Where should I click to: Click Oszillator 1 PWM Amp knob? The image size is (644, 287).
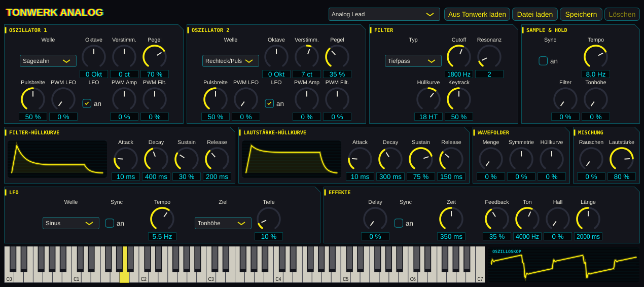[124, 99]
